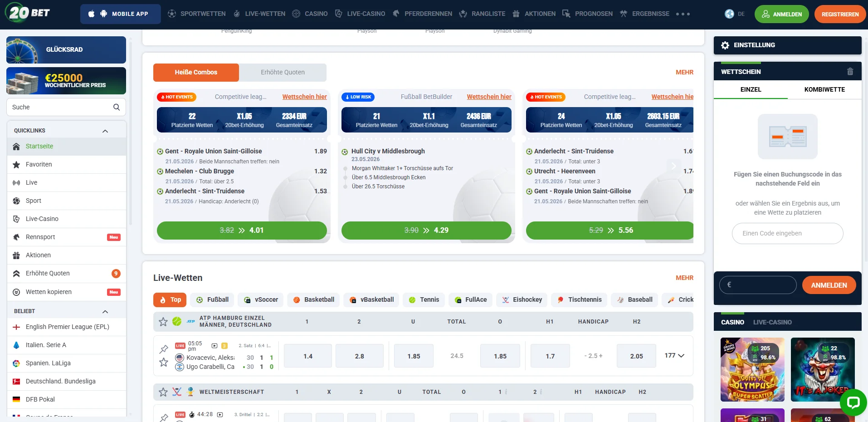Favorite the Weltmeisterschaft league star
This screenshot has width=868, height=422.
[163, 392]
